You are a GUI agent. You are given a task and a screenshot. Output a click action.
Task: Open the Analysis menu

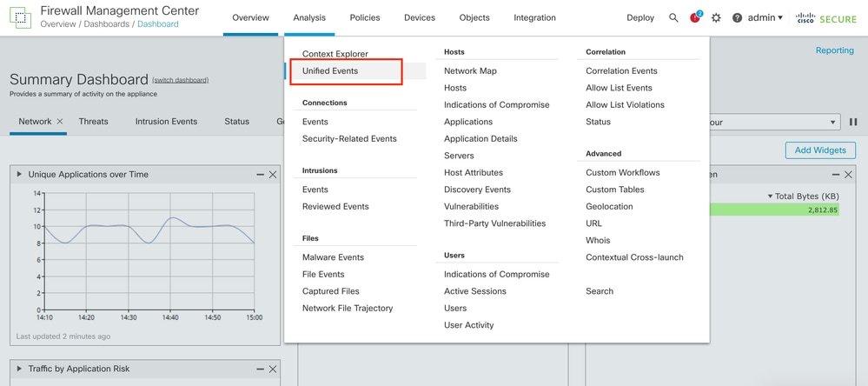point(309,17)
